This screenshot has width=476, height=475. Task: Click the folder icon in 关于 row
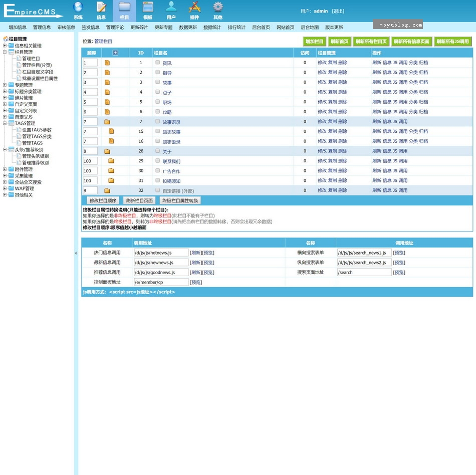[107, 151]
